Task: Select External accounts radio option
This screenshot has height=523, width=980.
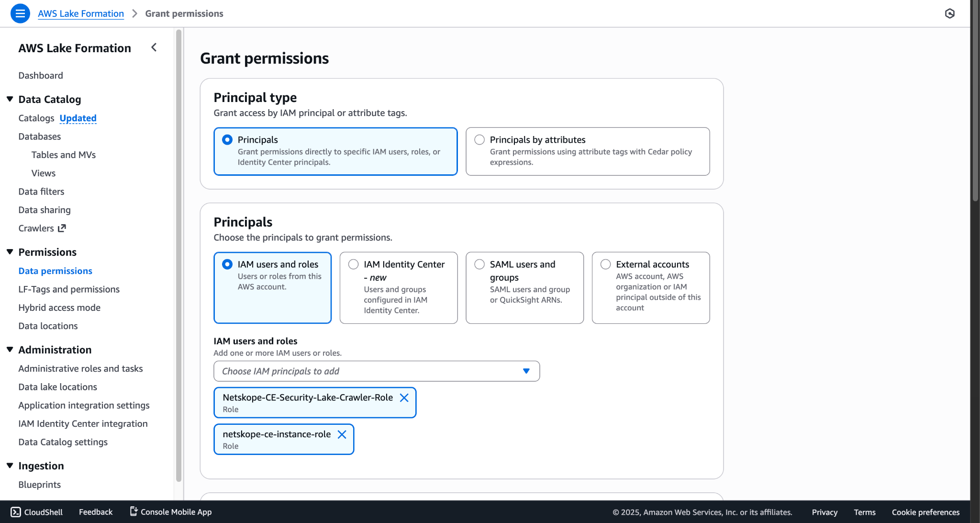Action: [651, 288]
